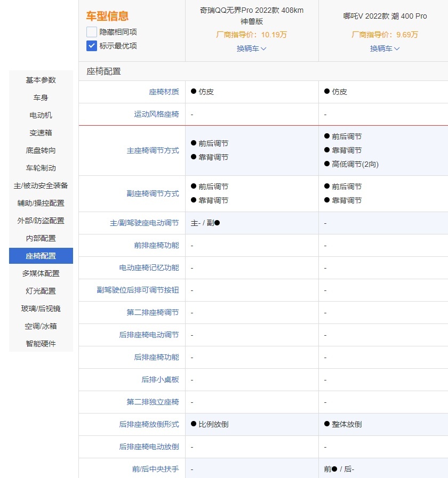Go to 变速箱 section in sidebar
The height and width of the screenshot is (478, 448).
(x=41, y=133)
